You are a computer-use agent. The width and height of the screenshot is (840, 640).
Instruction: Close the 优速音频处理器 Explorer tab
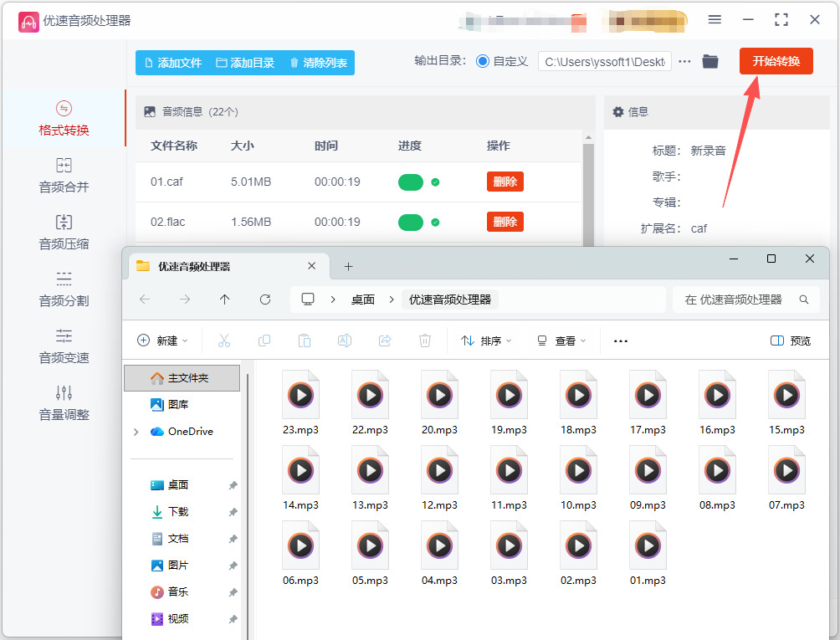(x=312, y=266)
